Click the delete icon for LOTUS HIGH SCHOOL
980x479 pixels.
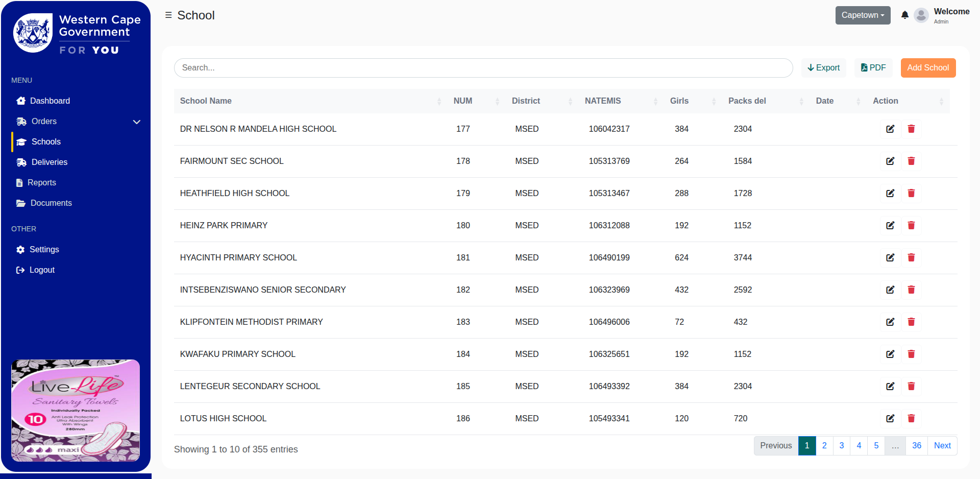911,418
